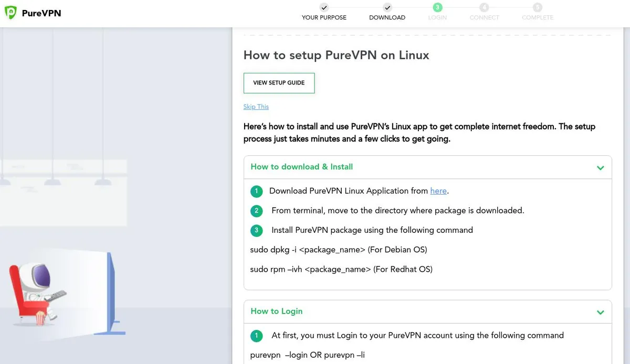Open the 'here' download link
Screen dimensions: 630x364
point(438,191)
